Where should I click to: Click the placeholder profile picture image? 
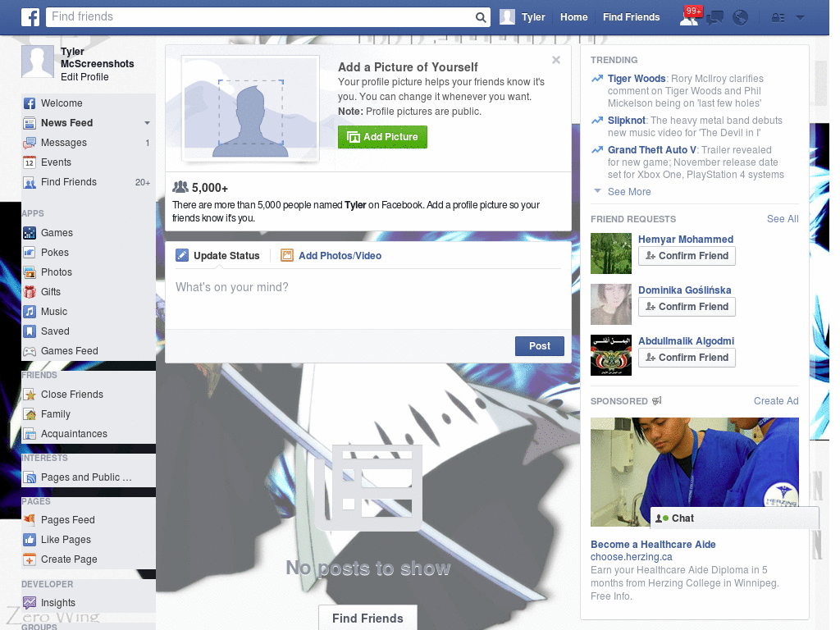click(251, 109)
